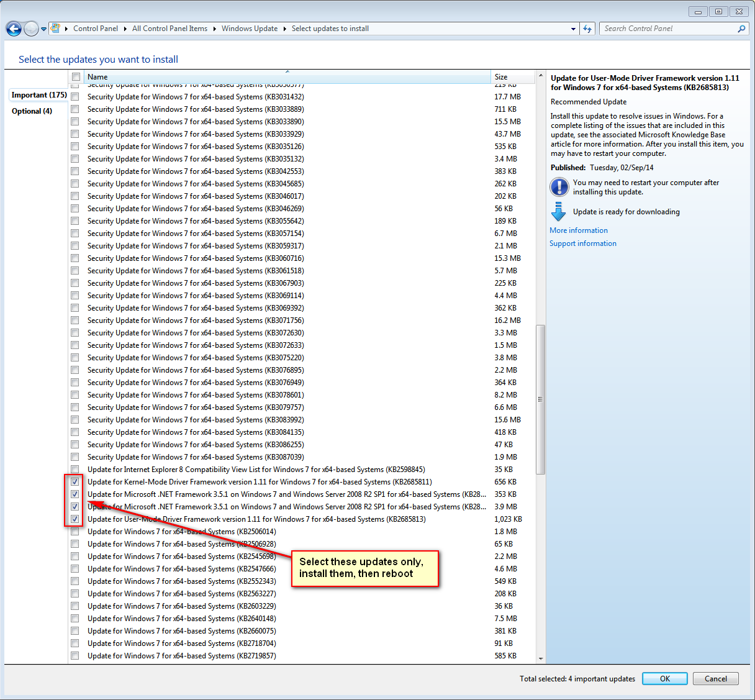Click the Control Panel address bar icon
755x700 pixels.
(55, 28)
